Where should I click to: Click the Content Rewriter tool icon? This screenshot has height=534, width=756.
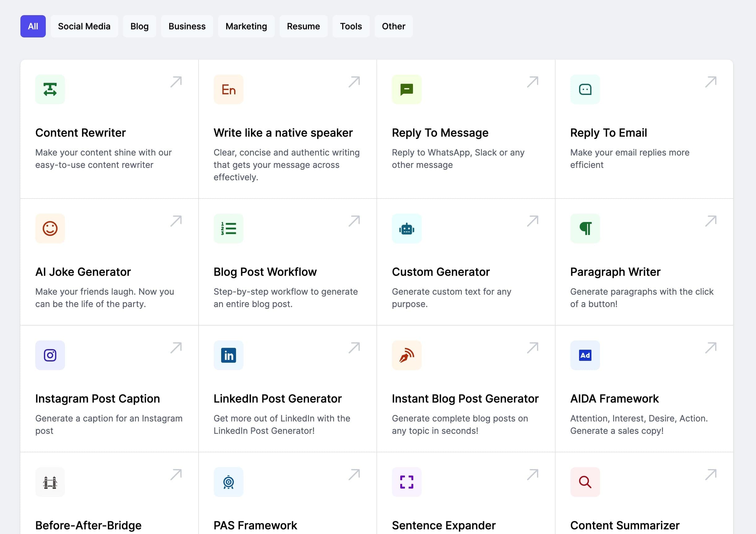(50, 90)
